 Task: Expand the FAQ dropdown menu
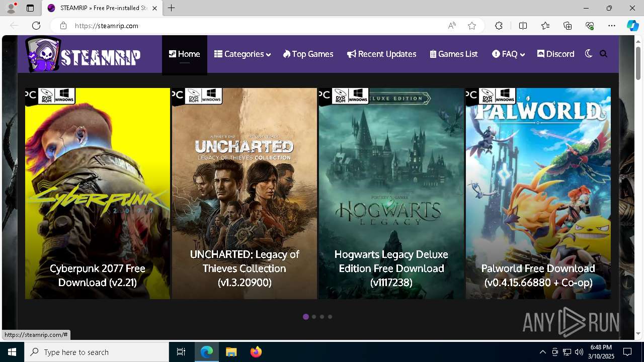point(509,54)
